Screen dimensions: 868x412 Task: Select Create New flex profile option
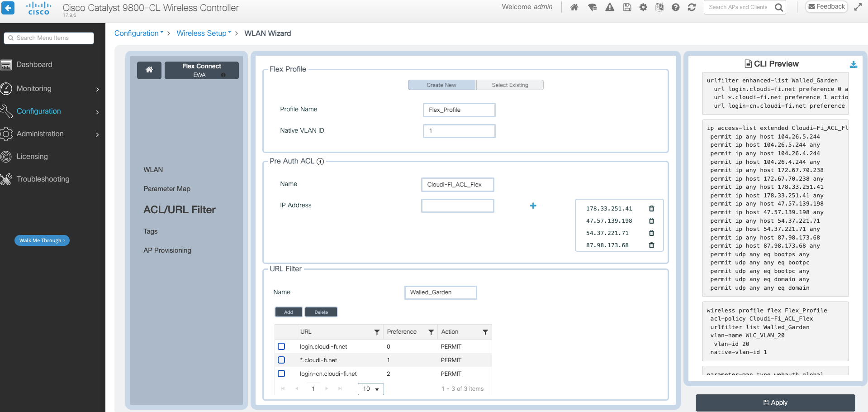441,85
